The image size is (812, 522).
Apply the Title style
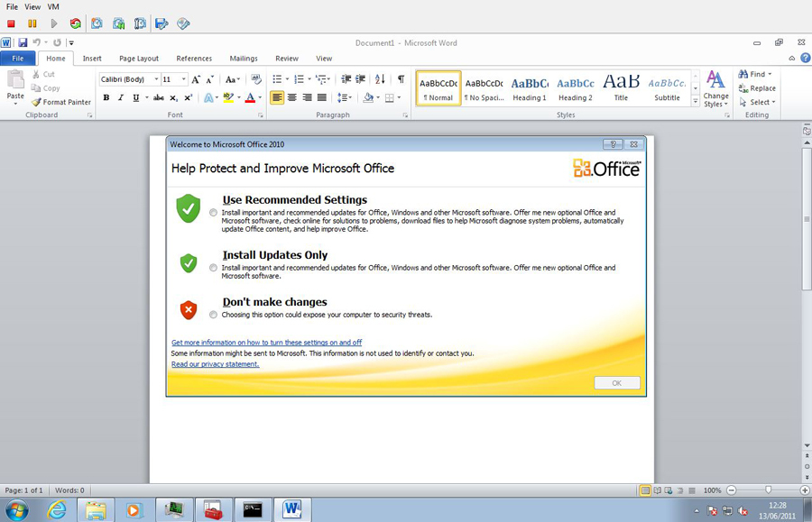point(621,88)
